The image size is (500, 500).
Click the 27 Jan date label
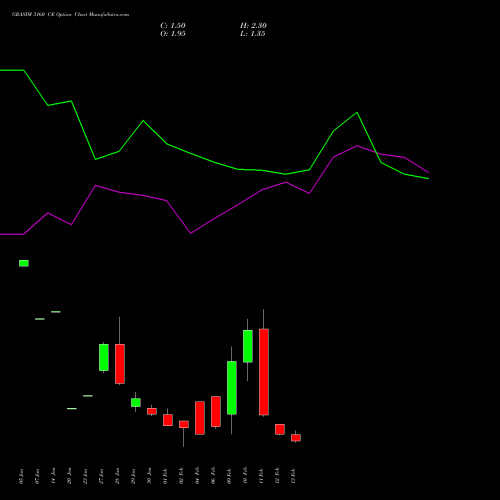101,476
